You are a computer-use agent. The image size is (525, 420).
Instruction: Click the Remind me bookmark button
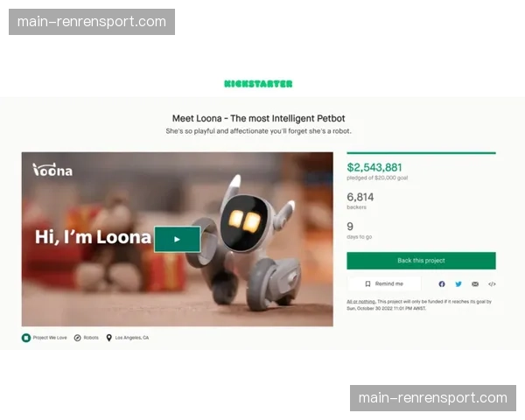click(384, 283)
